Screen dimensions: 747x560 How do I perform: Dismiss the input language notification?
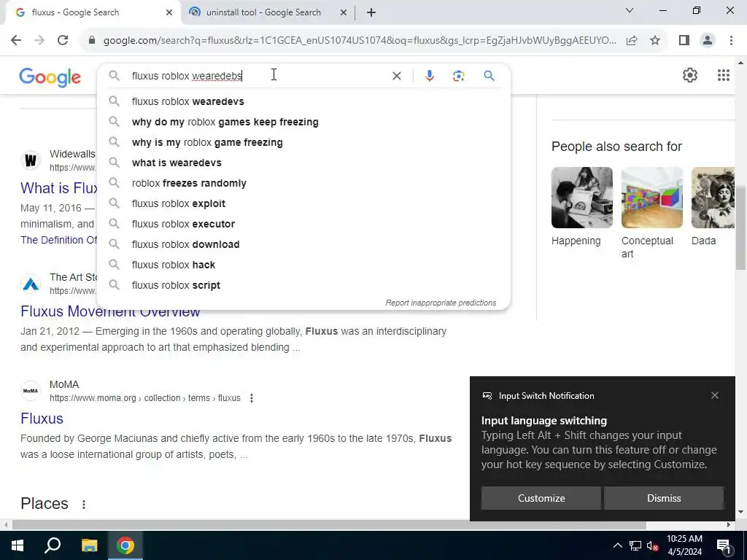[664, 498]
